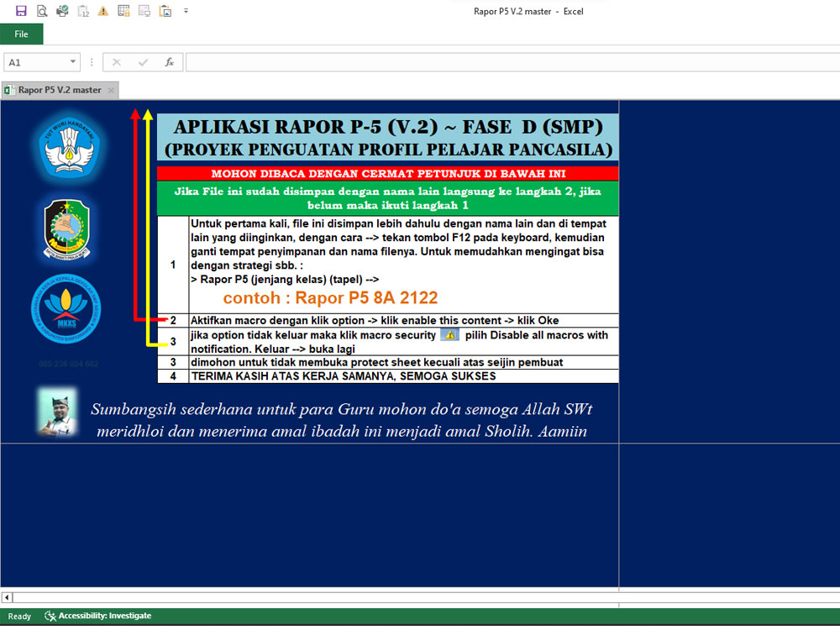Click the Insert Function fx button
Image resolution: width=840 pixels, height=630 pixels.
[170, 63]
